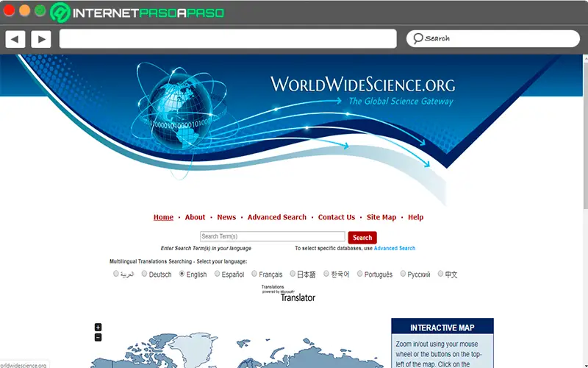The width and height of the screenshot is (588, 368).
Task: Select the Arabic language radio button
Action: (116, 274)
